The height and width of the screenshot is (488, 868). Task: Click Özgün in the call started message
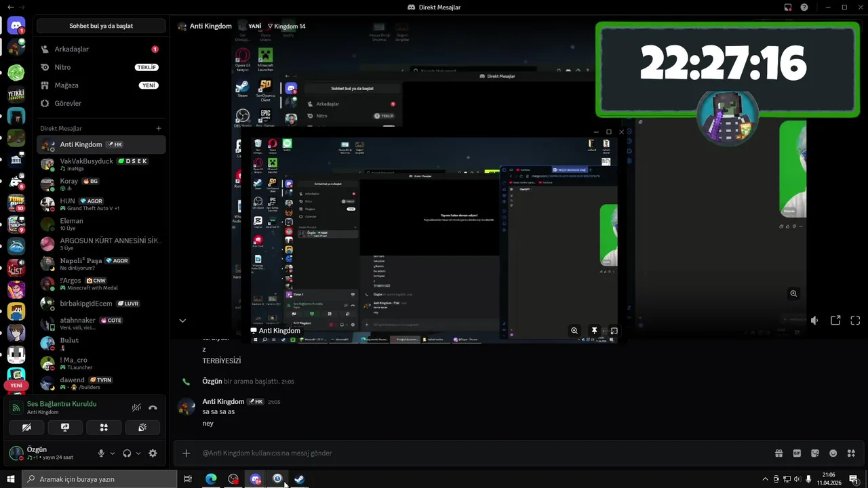(x=212, y=382)
